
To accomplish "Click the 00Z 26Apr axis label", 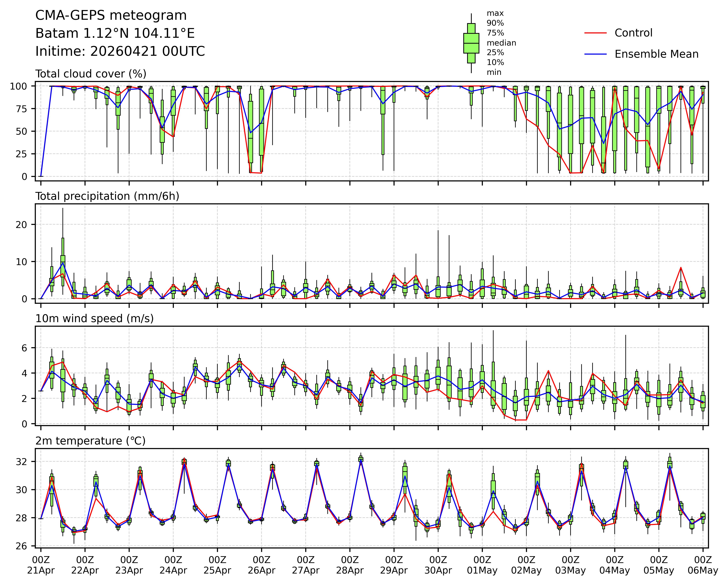I will (x=261, y=565).
